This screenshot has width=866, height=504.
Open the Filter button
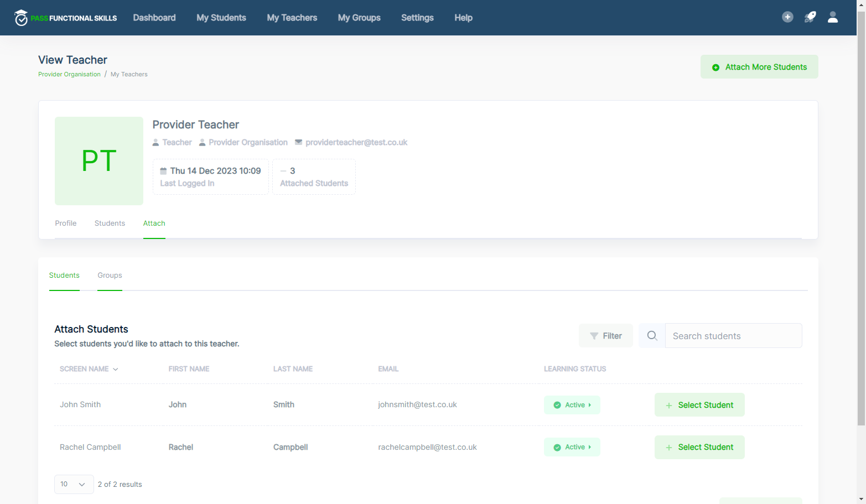(606, 336)
